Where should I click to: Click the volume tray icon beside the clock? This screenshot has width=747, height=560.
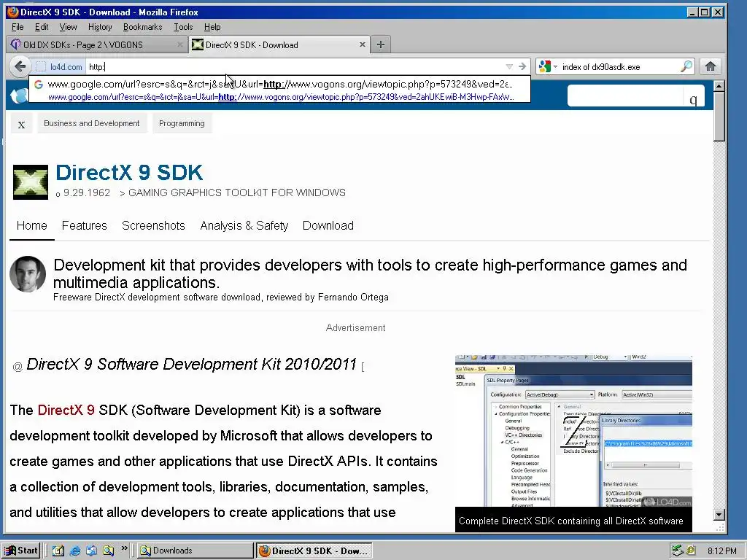(691, 551)
